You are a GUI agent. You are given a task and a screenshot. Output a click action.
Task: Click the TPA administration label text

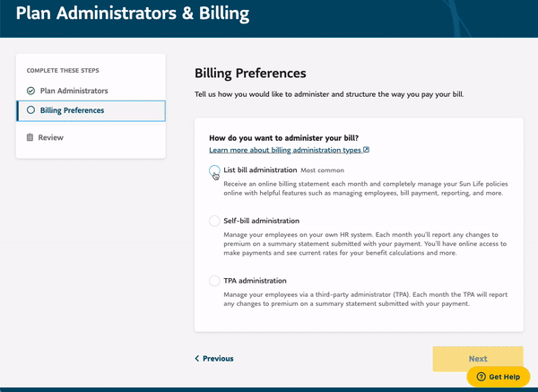point(255,281)
